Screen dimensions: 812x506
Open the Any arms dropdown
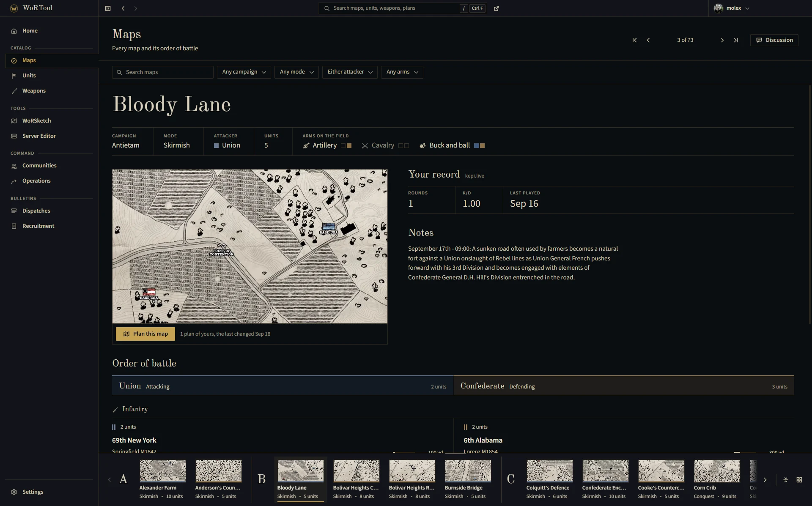click(402, 72)
